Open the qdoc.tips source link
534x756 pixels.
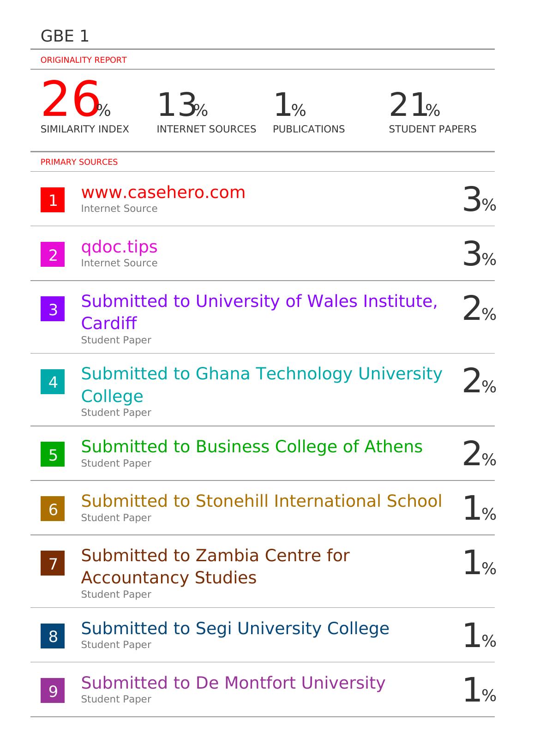pyautogui.click(x=119, y=247)
